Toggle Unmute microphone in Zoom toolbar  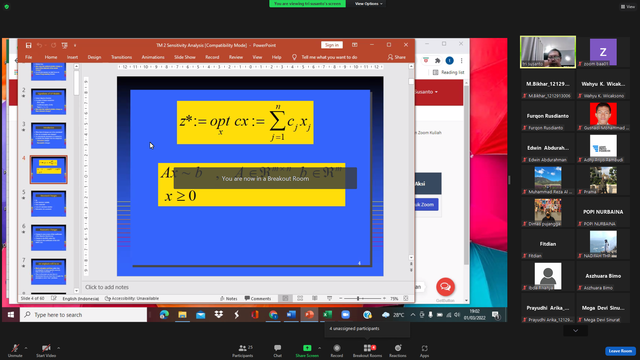pos(15,350)
